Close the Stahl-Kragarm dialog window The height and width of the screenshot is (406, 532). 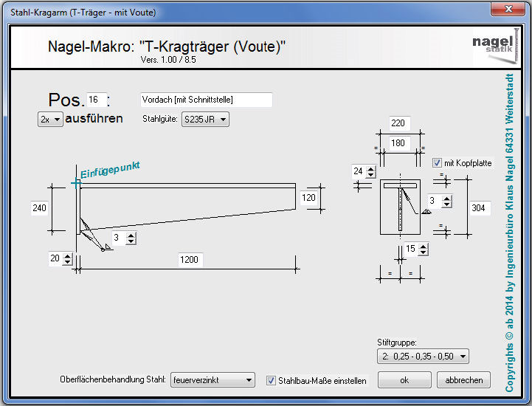(506, 8)
